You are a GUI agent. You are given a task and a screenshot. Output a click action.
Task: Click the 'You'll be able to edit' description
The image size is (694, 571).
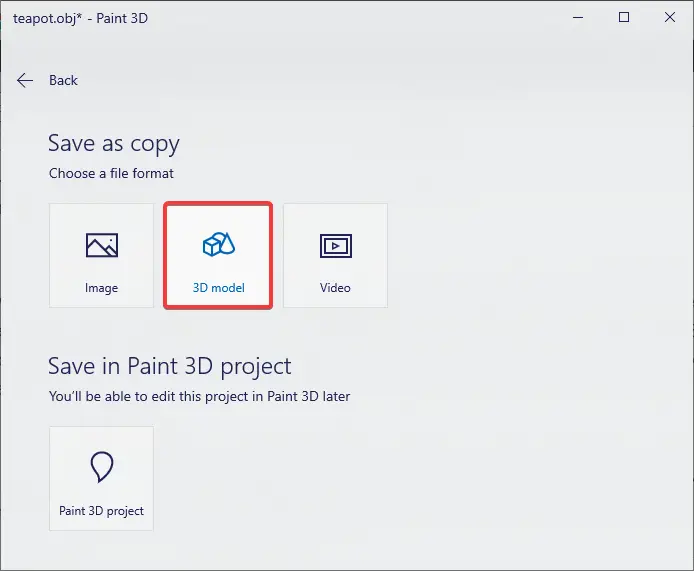coord(199,396)
